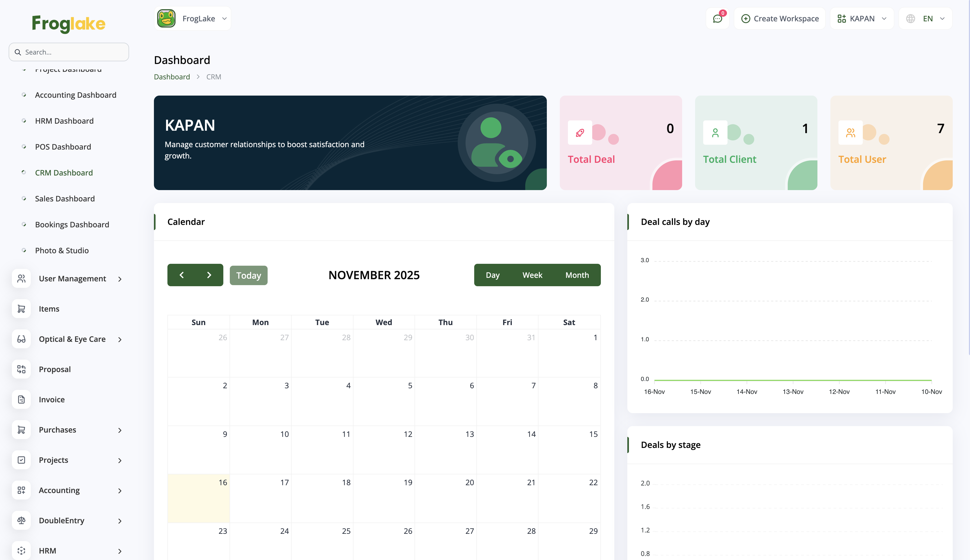
Task: Open HRM Dashboard from sidebar
Action: (64, 121)
